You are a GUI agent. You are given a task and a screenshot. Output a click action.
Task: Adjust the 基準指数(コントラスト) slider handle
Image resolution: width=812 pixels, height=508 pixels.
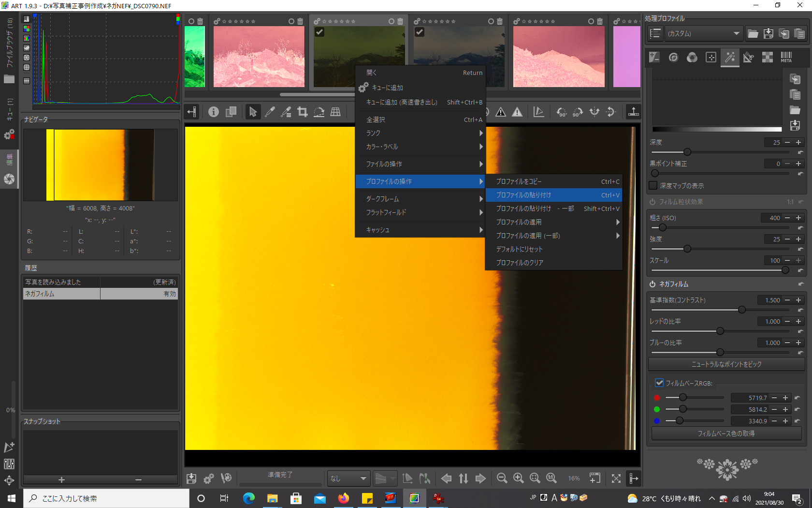point(742,310)
